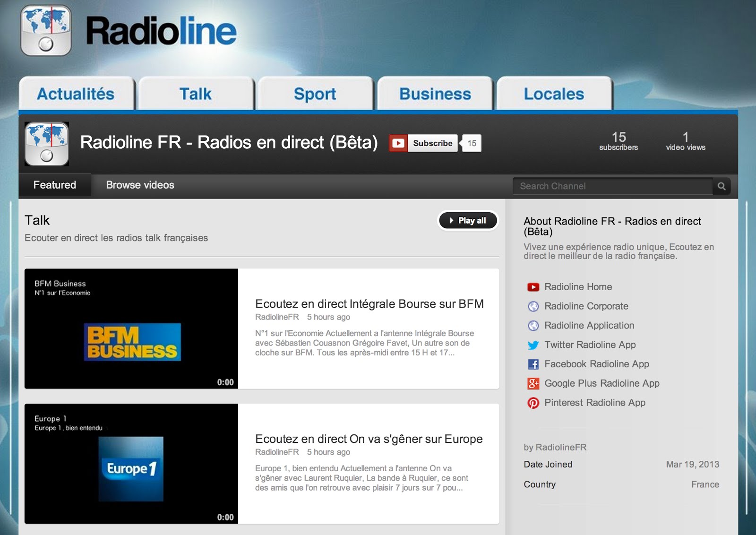Click the YouTube icon next to Radioline Home
Image resolution: width=756 pixels, height=535 pixels.
click(x=533, y=287)
